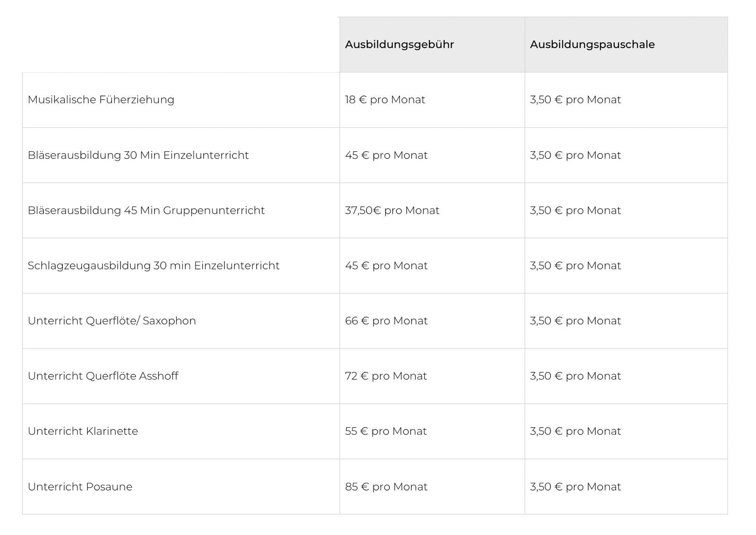756x535 pixels.
Task: Click the 66 € pro Monat cell
Action: [432, 321]
